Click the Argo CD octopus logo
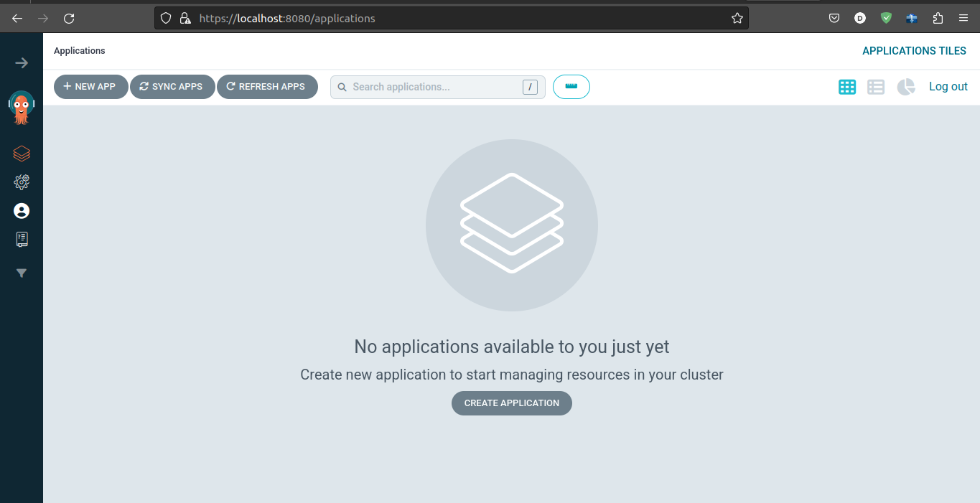Screen dimensions: 980x503 (22, 108)
